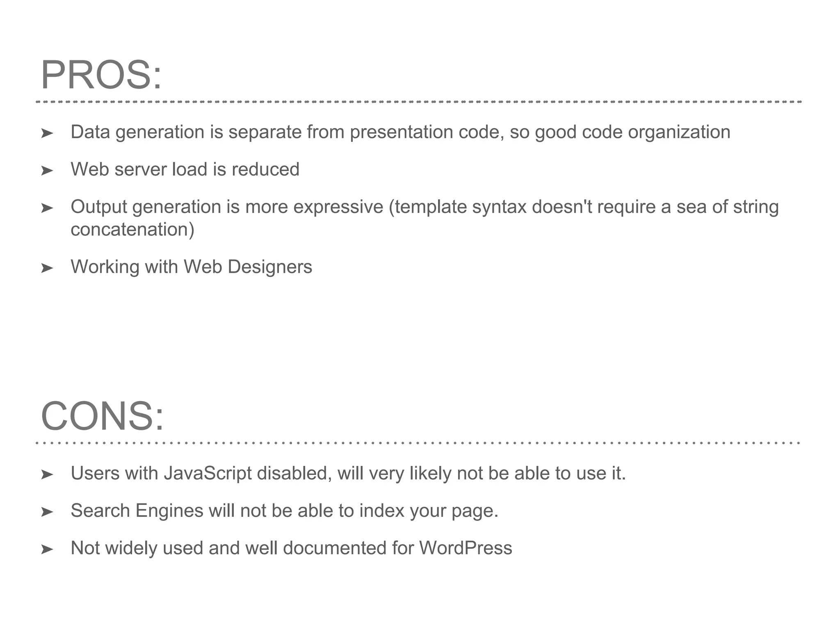Click the phrase 'good code organization'

coord(632,132)
